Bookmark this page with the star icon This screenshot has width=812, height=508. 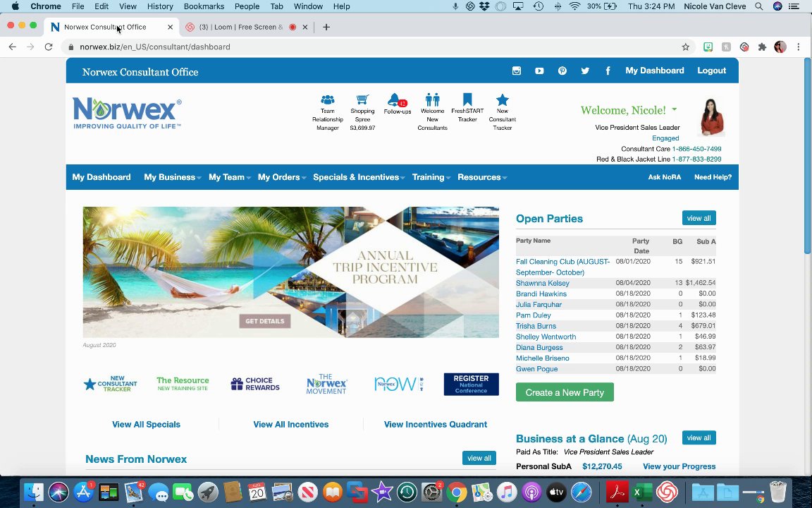686,47
